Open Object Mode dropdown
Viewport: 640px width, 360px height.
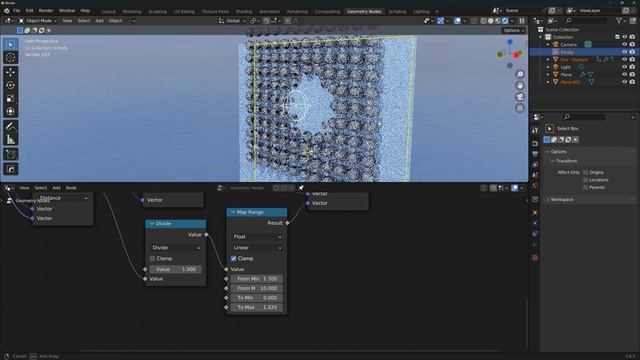(38, 20)
